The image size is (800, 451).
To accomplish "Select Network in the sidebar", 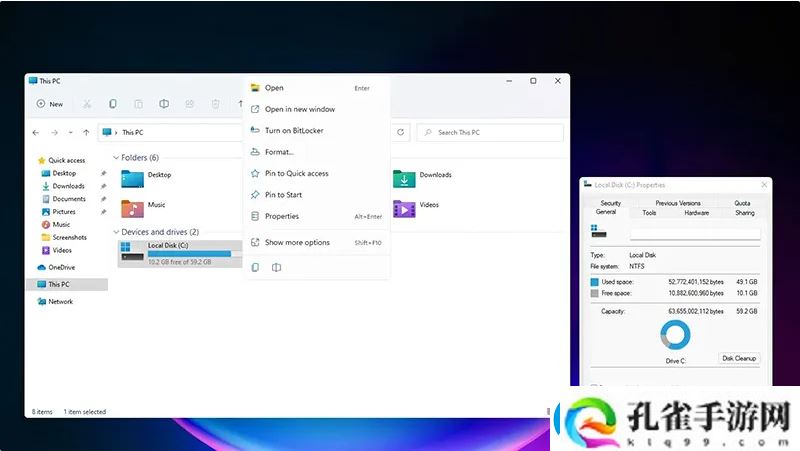I will click(55, 302).
